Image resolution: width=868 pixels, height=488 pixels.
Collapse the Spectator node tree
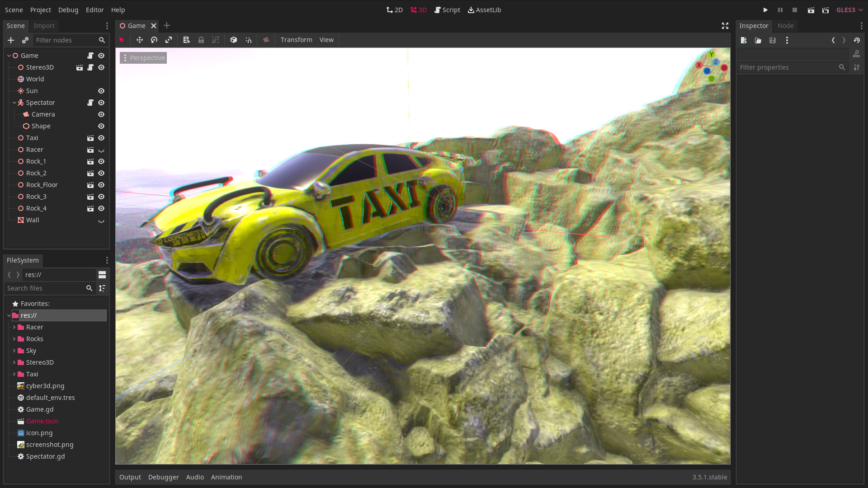[14, 103]
